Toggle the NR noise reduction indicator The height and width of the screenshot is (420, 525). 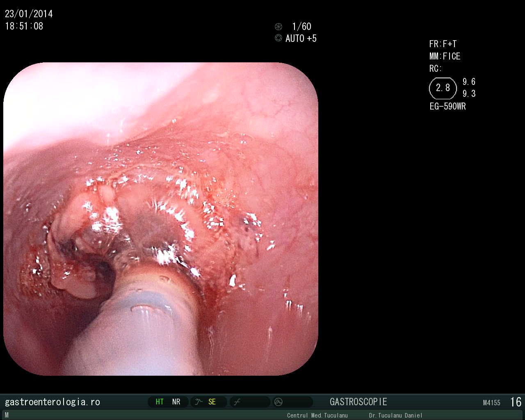tap(176, 402)
